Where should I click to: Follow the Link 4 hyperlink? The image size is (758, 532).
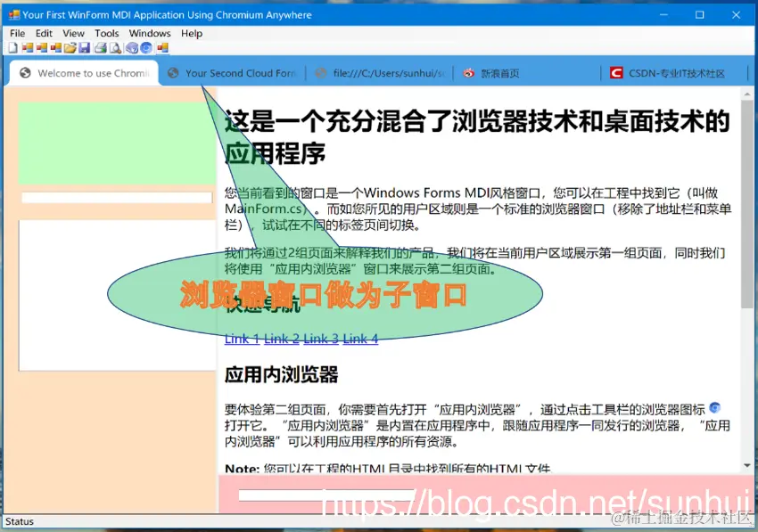[x=360, y=339]
